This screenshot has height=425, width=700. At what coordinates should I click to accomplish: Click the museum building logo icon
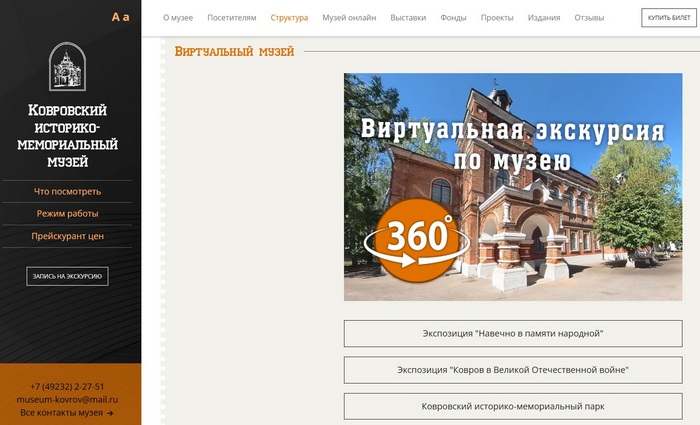67,67
